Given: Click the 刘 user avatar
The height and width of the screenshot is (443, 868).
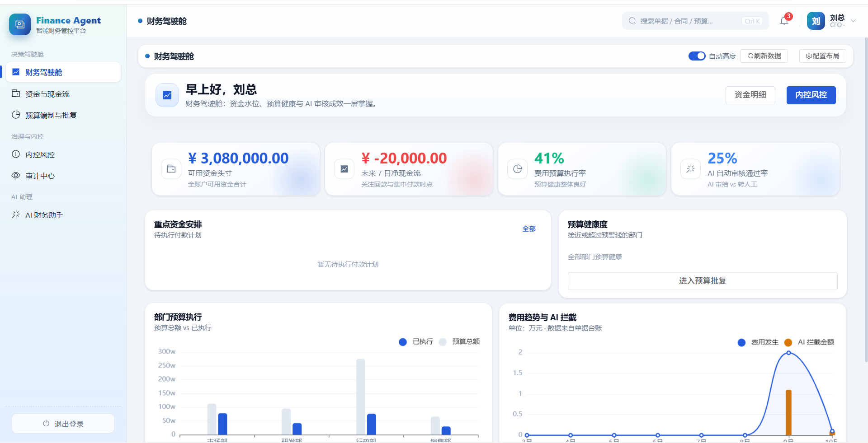Looking at the screenshot, I should click(816, 21).
